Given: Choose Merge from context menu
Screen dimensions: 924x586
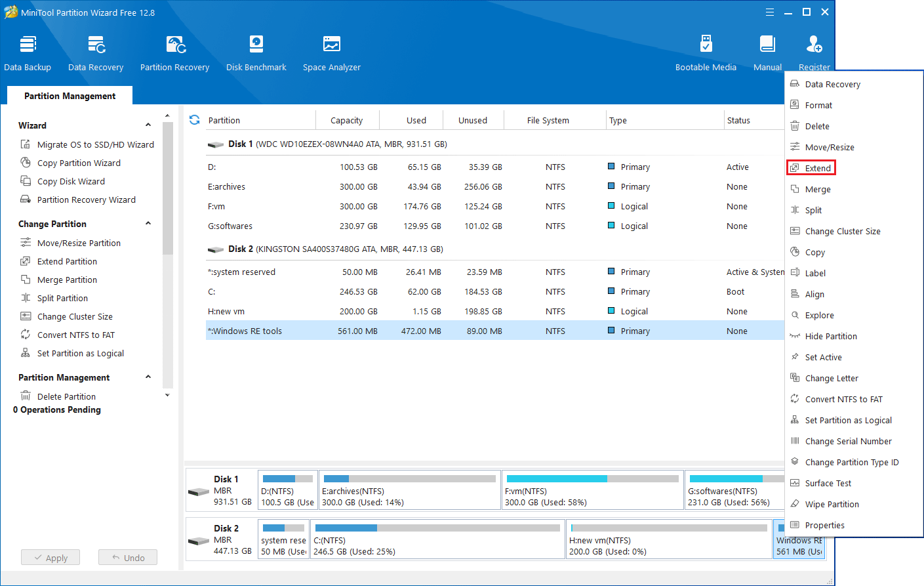Looking at the screenshot, I should (854, 189).
